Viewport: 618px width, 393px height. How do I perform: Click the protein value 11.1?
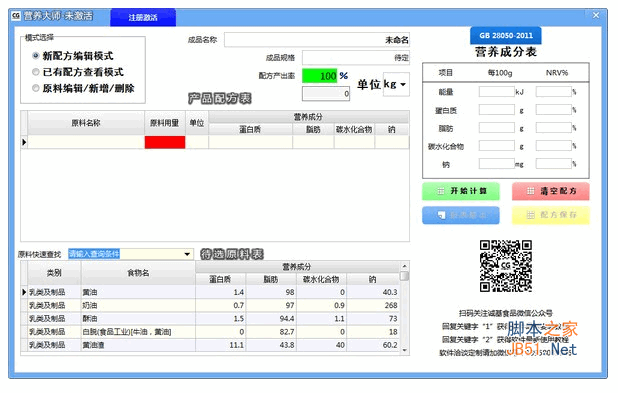click(x=237, y=345)
